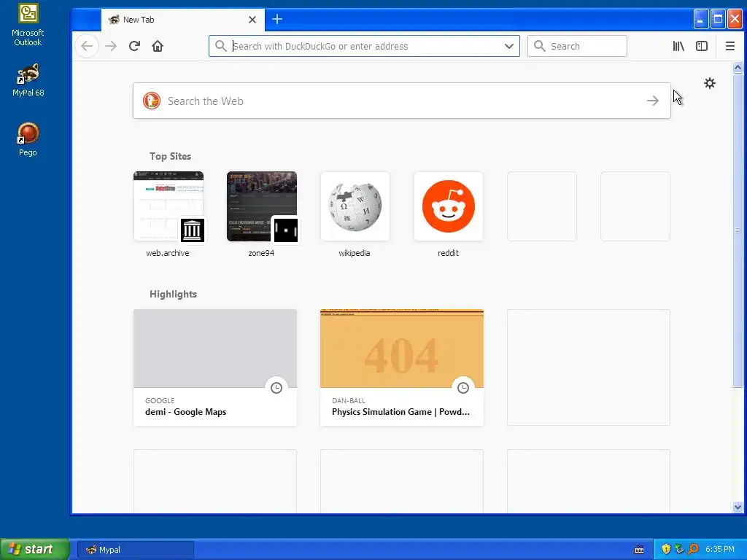Open Microsoft Outlook desktop icon
Viewport: 747px width, 560px height.
tap(28, 25)
